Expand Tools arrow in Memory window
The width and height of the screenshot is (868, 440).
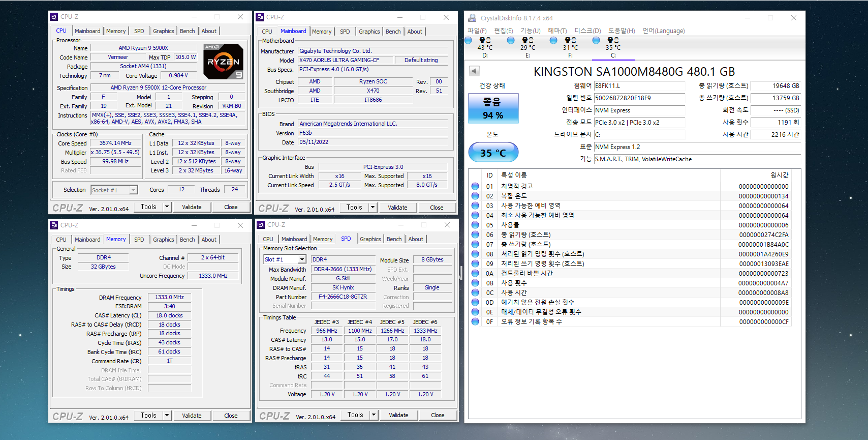pos(167,416)
